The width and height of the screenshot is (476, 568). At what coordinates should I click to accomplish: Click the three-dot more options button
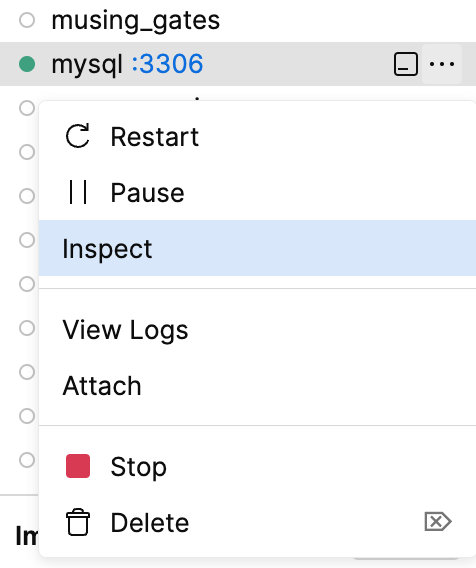click(442, 64)
